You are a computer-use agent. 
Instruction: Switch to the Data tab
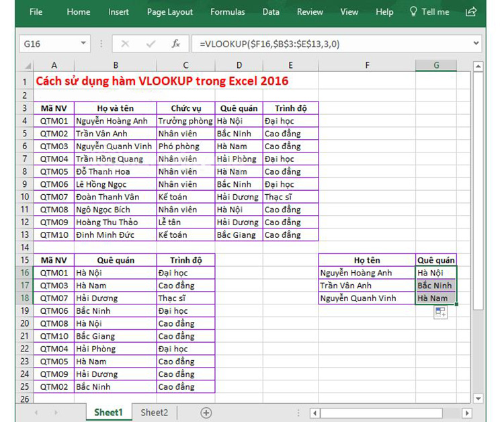(271, 12)
